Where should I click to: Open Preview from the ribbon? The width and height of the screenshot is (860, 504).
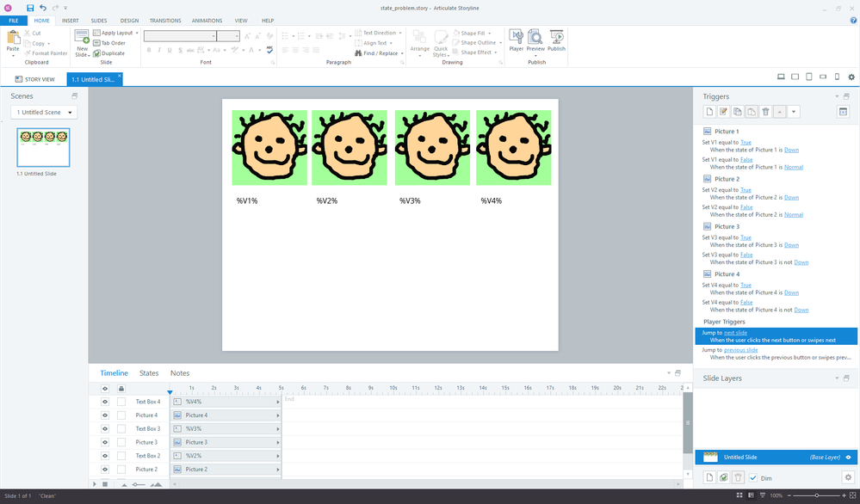[535, 40]
